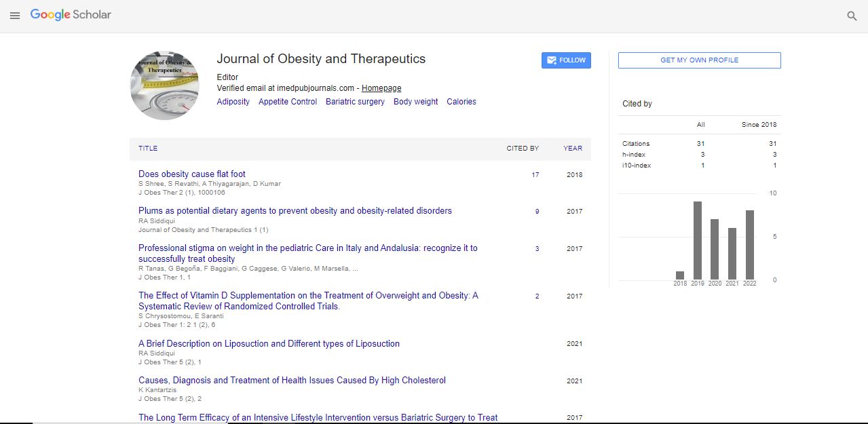Click the 2018 bar in citation chart

click(x=680, y=275)
